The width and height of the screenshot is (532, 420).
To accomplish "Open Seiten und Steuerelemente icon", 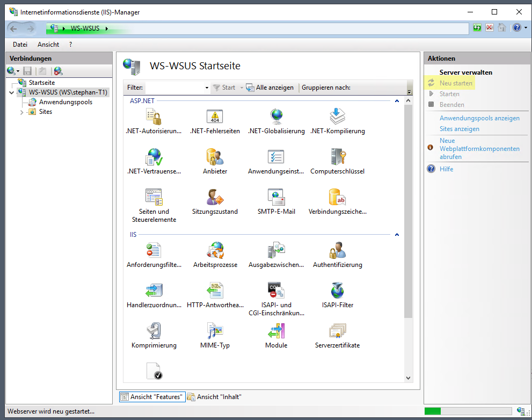I will tap(154, 197).
